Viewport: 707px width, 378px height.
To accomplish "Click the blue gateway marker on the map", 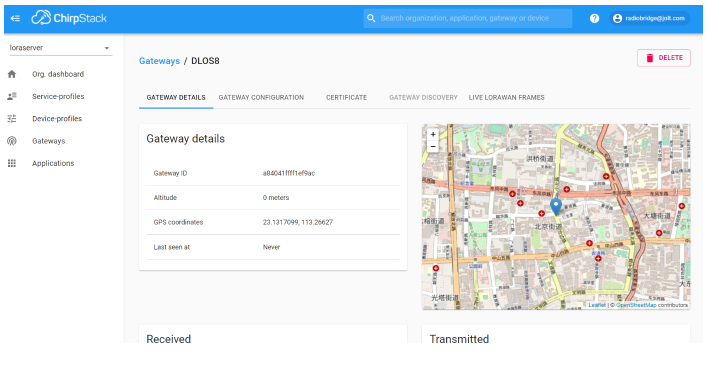I will click(556, 206).
